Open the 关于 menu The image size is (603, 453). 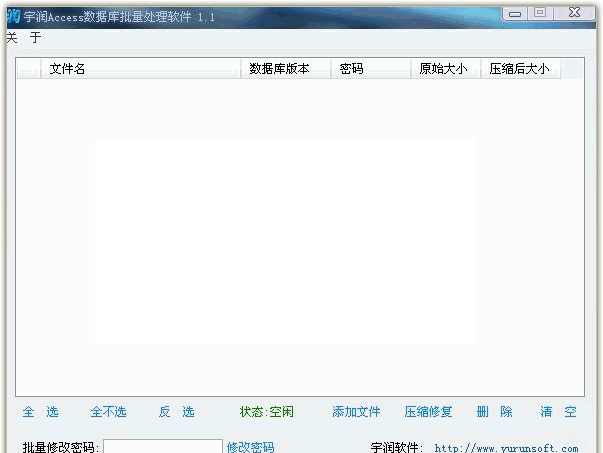[x=23, y=38]
